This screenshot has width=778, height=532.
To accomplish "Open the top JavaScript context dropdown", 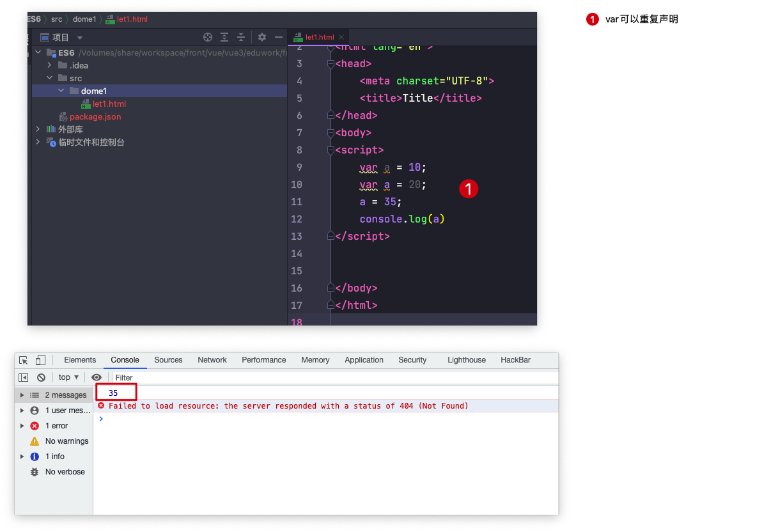I will coord(68,377).
